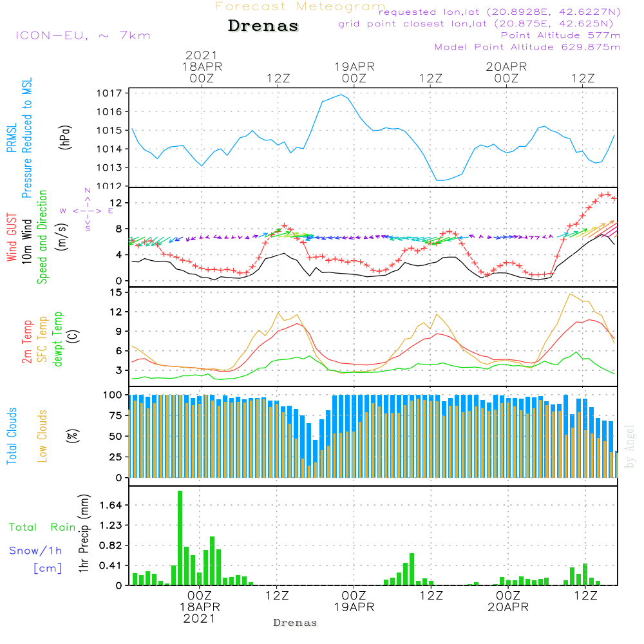Click the 12 wind speed tick label

coord(116,202)
